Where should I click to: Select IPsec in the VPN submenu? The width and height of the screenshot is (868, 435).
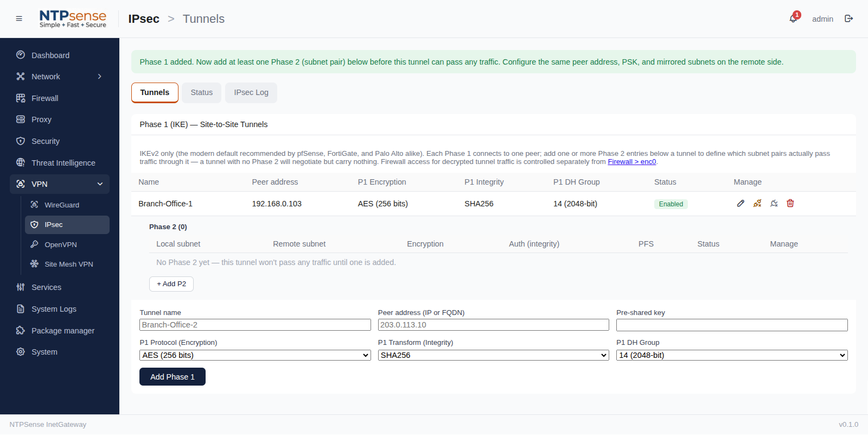[67, 225]
